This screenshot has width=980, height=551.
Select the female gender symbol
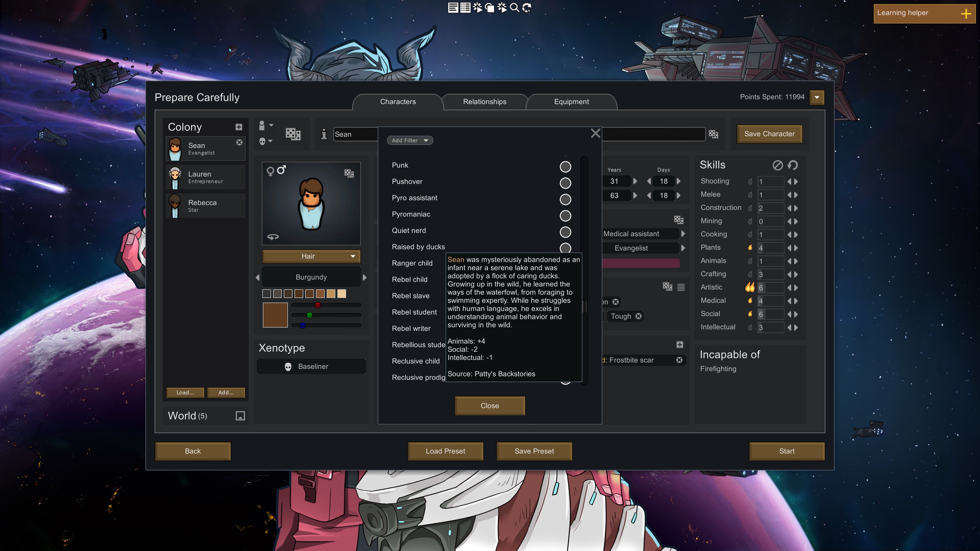(270, 171)
